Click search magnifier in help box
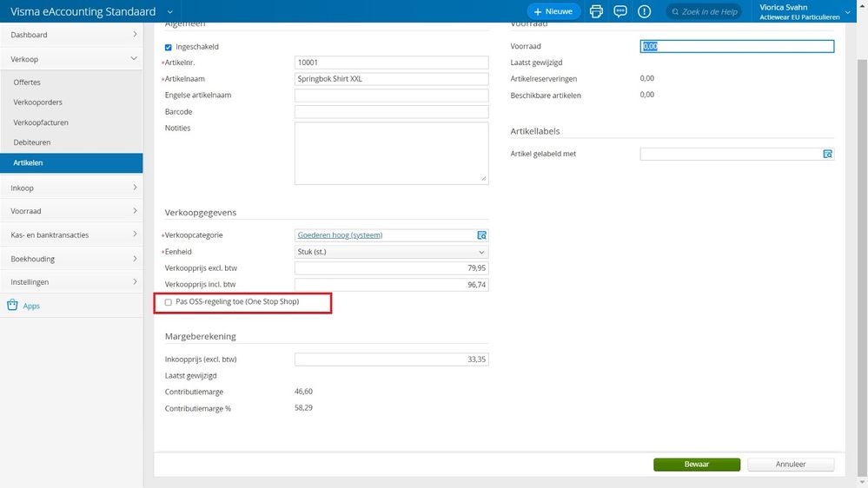This screenshot has width=868, height=488. (675, 11)
